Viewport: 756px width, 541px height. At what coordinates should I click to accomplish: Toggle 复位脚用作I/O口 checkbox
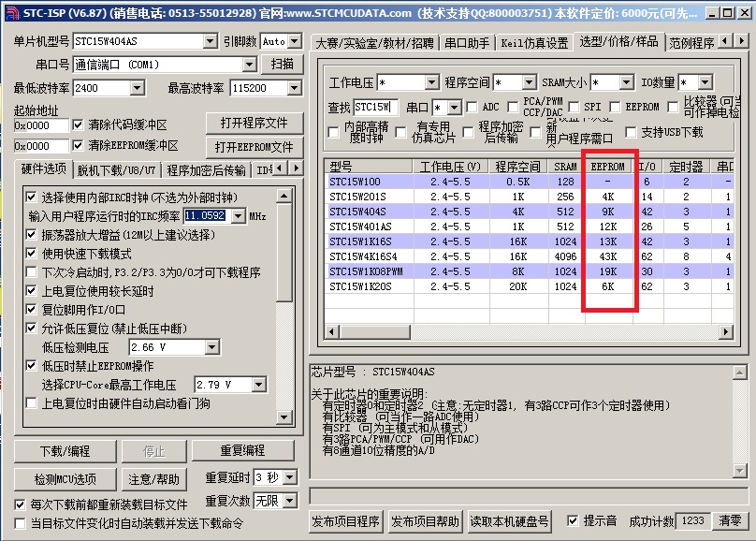(31, 309)
